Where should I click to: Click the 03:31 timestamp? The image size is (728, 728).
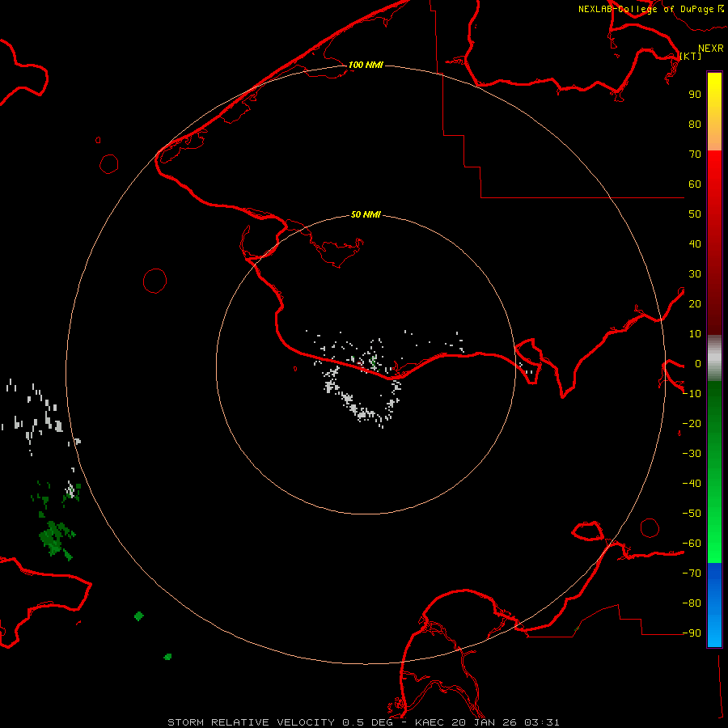click(x=542, y=722)
